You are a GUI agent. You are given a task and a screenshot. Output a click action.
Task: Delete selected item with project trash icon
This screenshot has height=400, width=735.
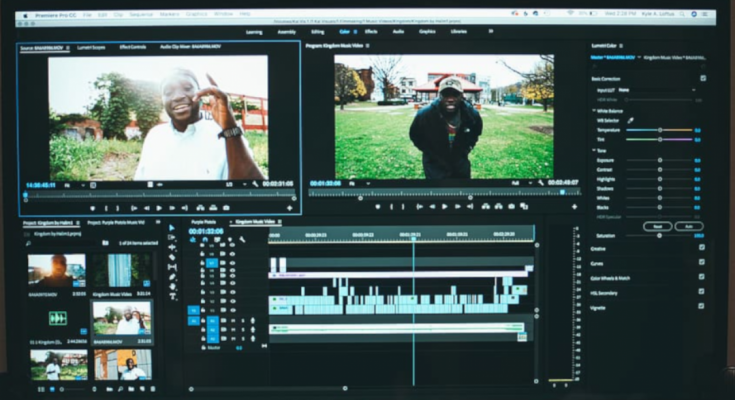pos(153,389)
